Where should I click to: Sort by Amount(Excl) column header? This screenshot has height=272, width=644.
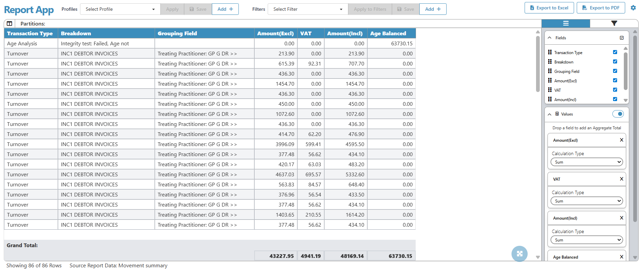(276, 33)
